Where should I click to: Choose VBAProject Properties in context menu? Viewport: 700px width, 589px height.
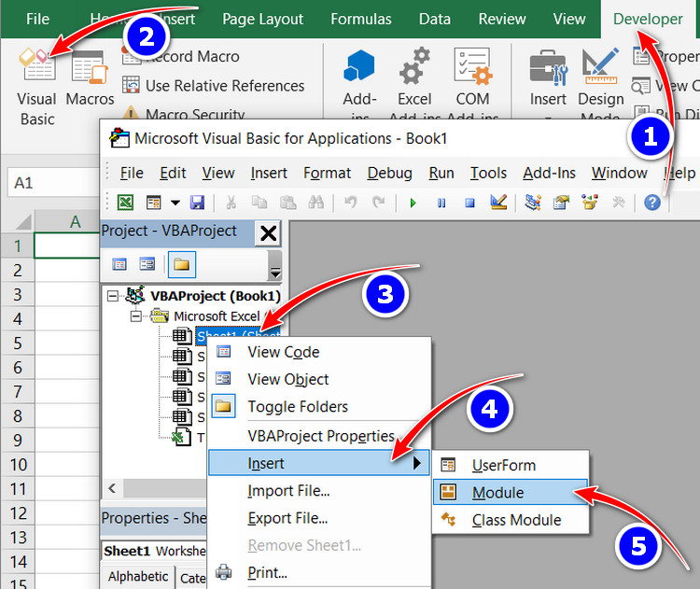(x=319, y=435)
